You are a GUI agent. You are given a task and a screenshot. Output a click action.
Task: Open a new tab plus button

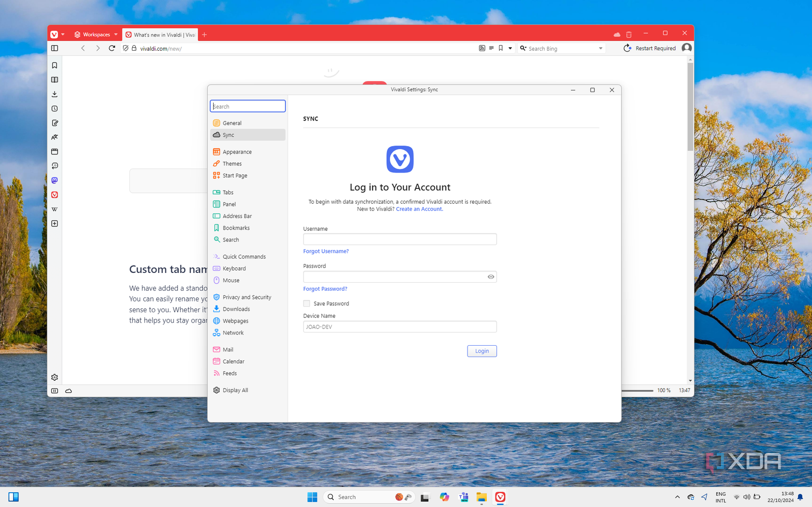(204, 34)
